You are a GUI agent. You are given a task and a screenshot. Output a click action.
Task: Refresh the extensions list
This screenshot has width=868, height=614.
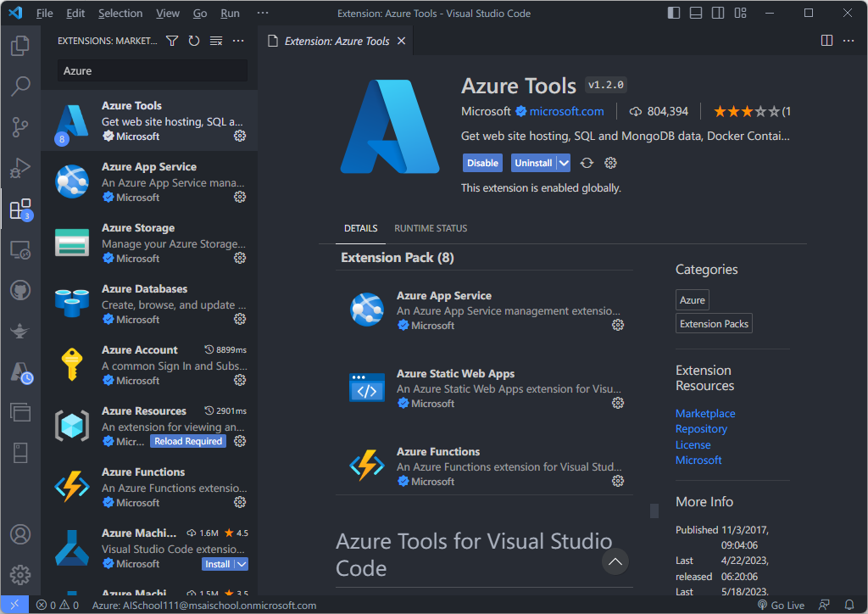coord(194,41)
